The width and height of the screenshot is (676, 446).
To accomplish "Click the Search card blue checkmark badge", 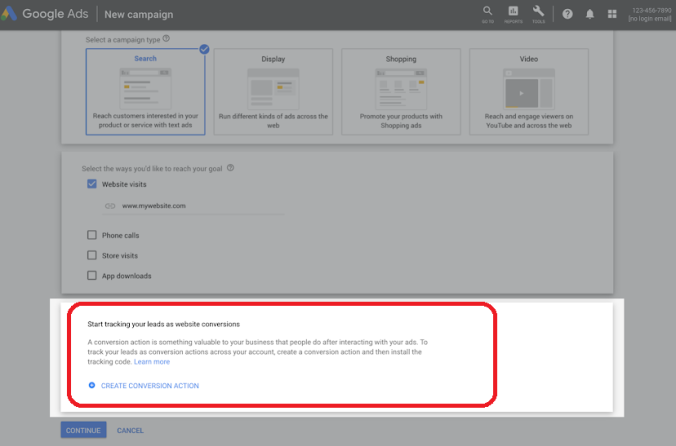I will coord(204,49).
